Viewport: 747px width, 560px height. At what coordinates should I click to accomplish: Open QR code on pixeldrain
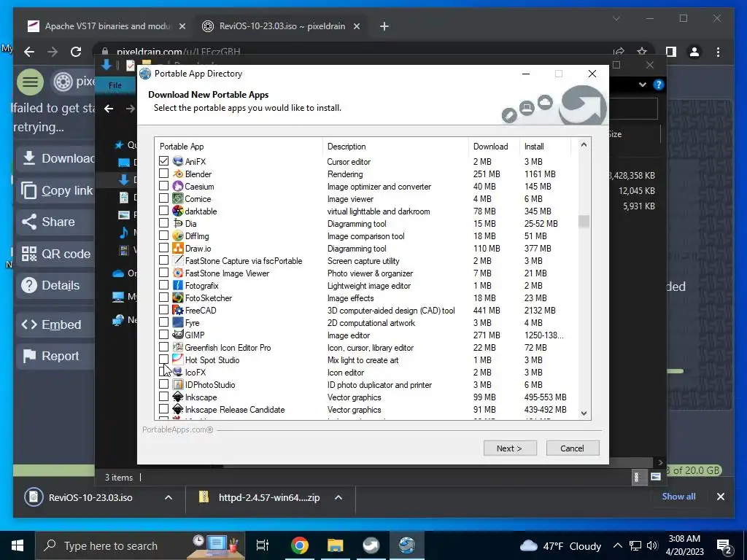pos(57,254)
